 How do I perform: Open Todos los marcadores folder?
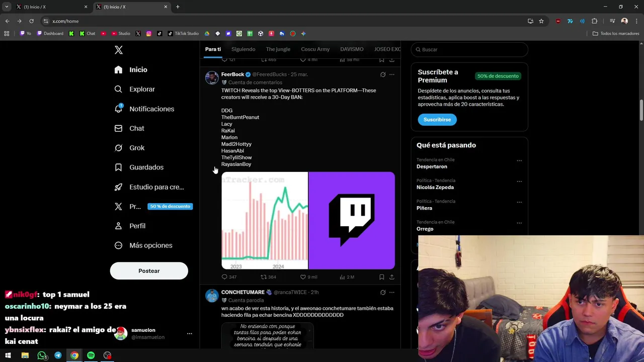point(616,34)
